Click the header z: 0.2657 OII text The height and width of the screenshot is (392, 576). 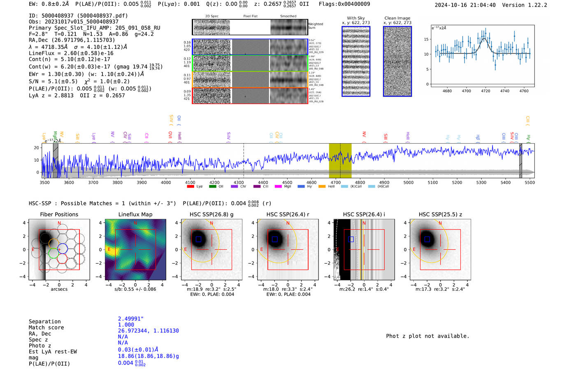(x=281, y=4)
